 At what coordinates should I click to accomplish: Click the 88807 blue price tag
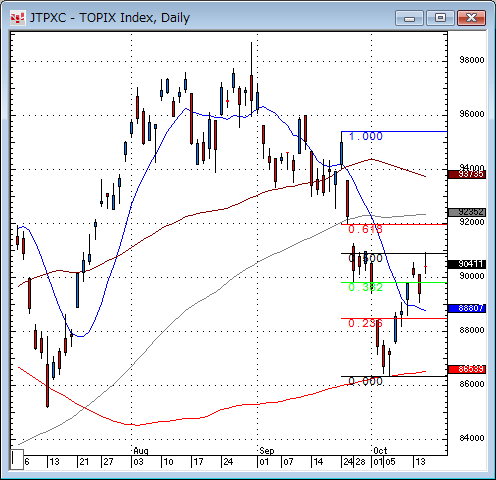(467, 308)
